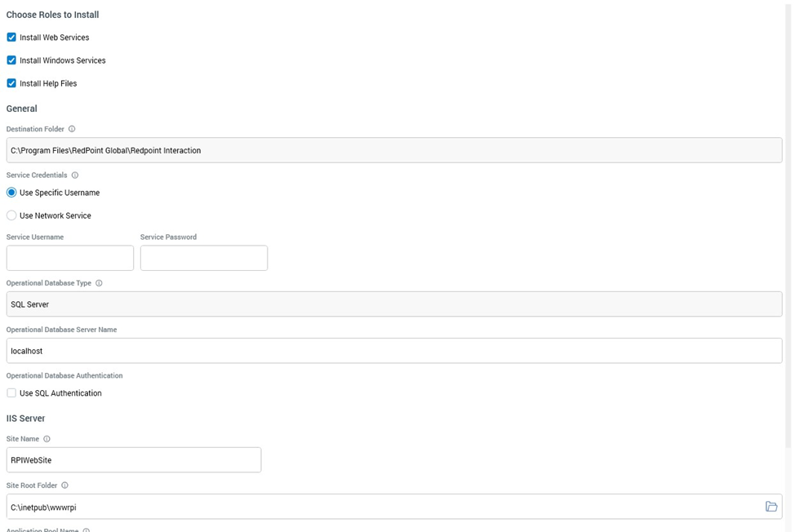
Task: Click the Site Root Folder info icon
Action: point(64,485)
